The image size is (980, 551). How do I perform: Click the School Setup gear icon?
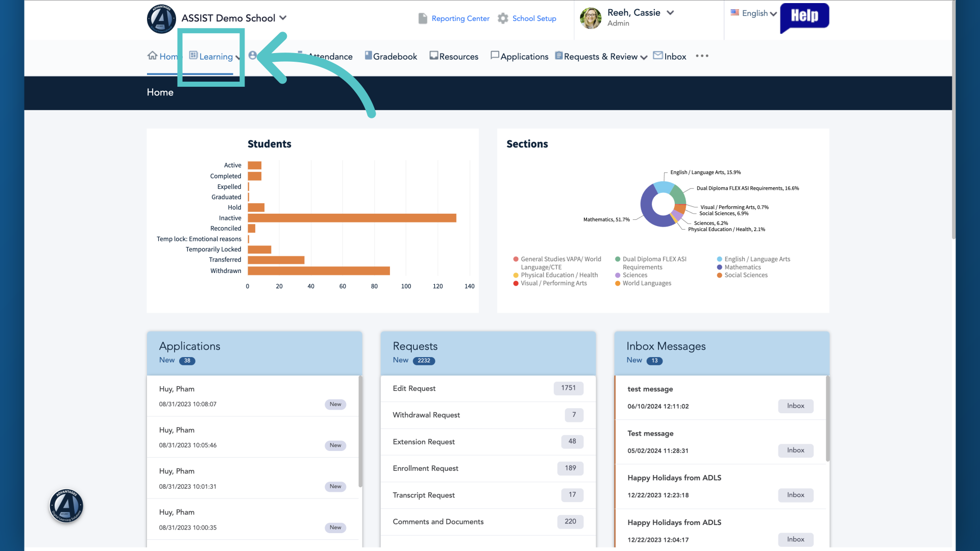click(x=503, y=18)
